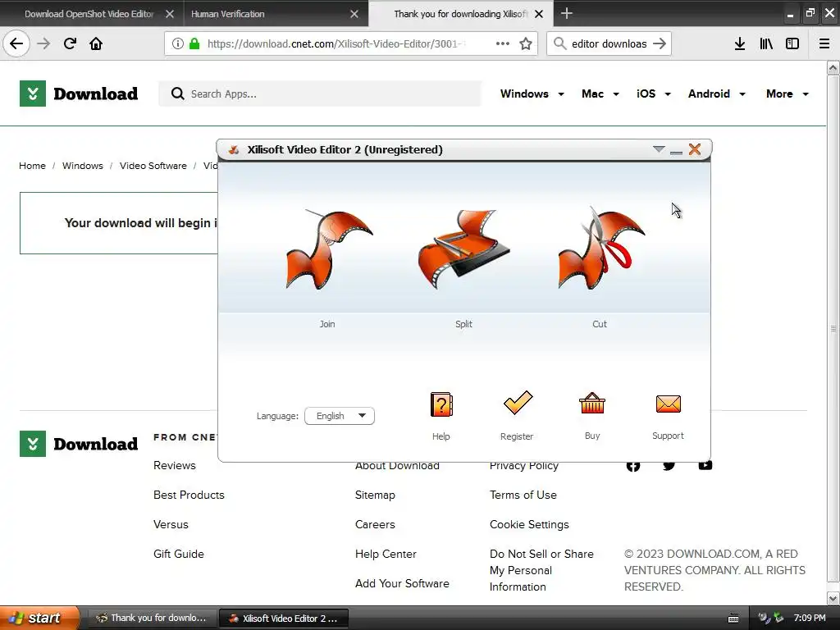Click the Search Apps input field
This screenshot has width=840, height=630.
pos(320,94)
